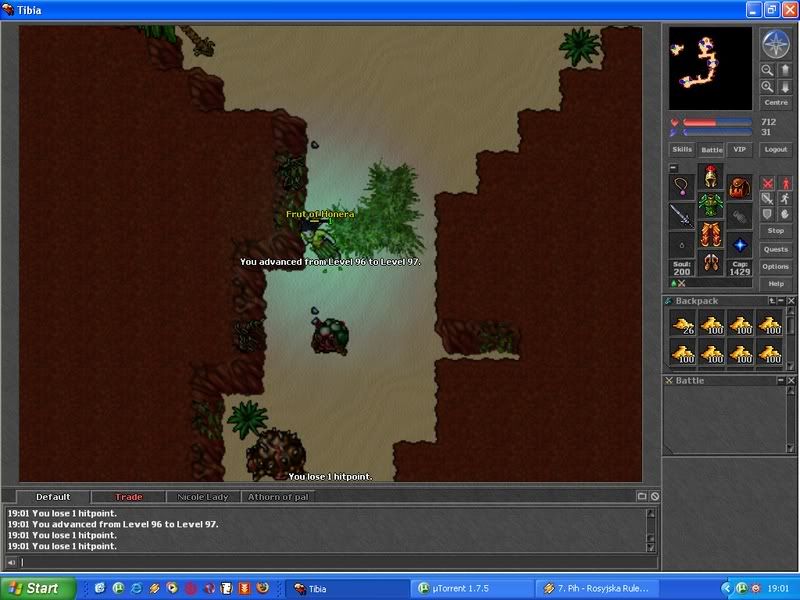Click the health bar
Screen dimensions: 800x600
coord(717,122)
